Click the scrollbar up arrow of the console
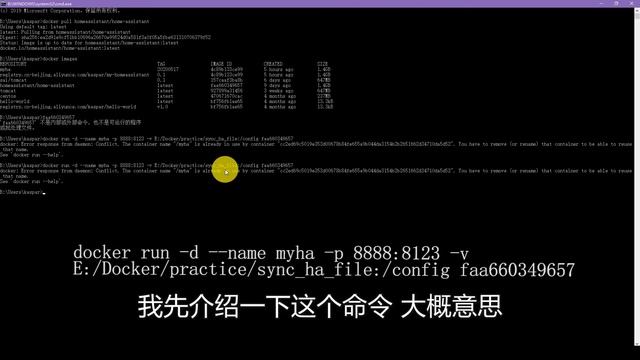This screenshot has width=640, height=360. pyautogui.click(x=637, y=10)
